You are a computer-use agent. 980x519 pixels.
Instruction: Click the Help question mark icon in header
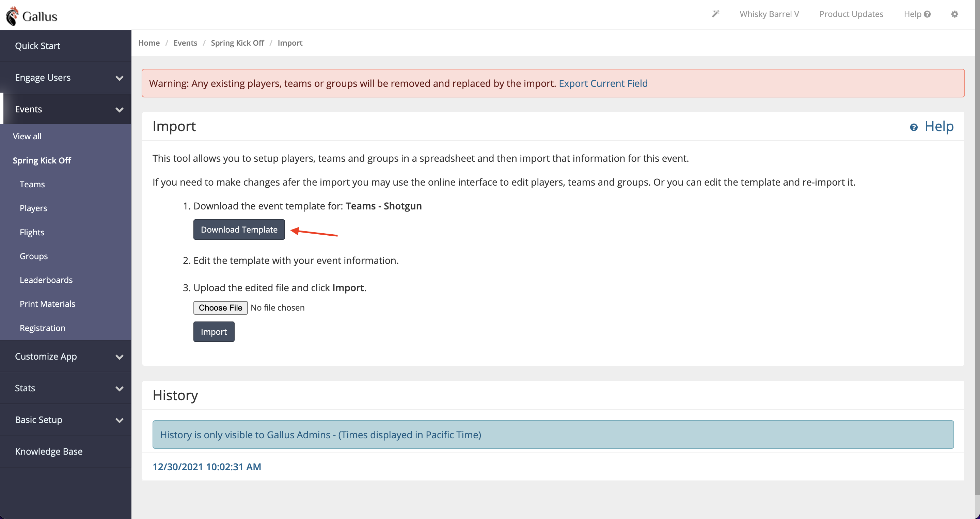point(927,14)
